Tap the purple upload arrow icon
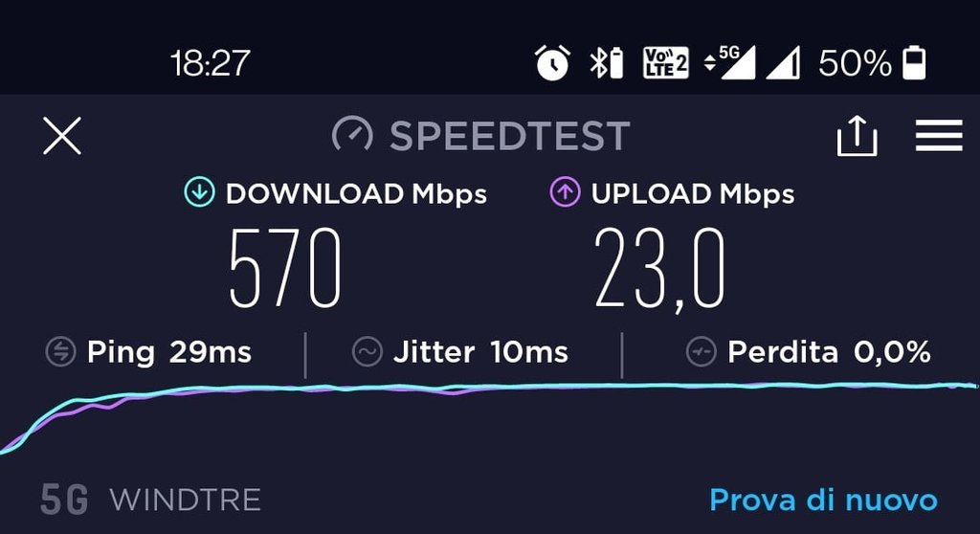The image size is (980, 534). pos(565,192)
